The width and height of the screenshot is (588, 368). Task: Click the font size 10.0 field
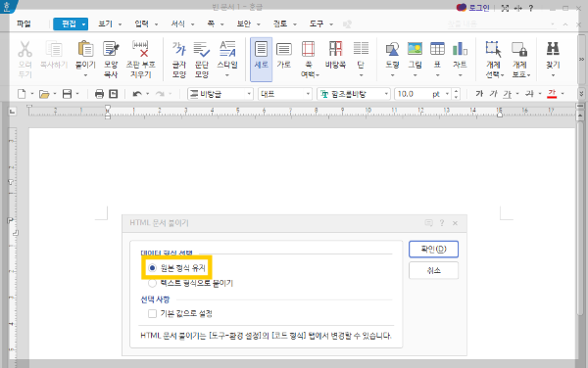click(x=414, y=94)
